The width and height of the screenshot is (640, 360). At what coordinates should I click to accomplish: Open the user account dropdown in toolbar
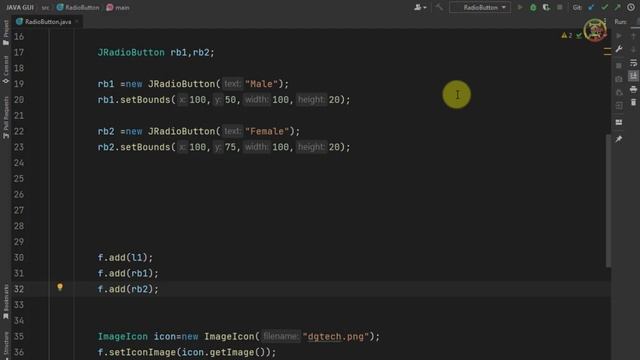coord(420,7)
